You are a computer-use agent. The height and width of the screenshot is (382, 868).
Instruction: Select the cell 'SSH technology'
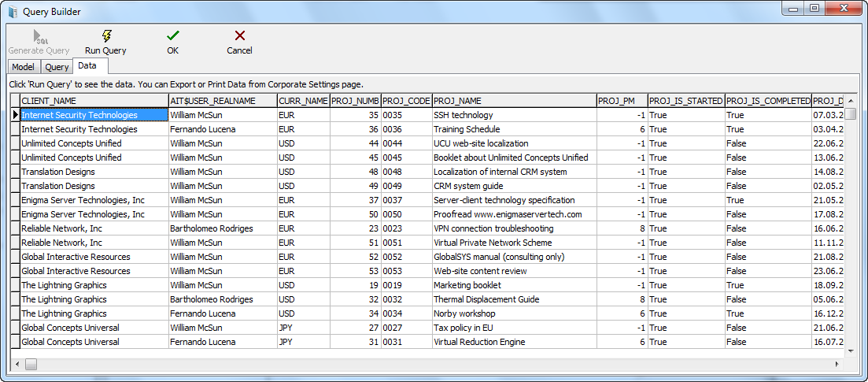click(514, 115)
